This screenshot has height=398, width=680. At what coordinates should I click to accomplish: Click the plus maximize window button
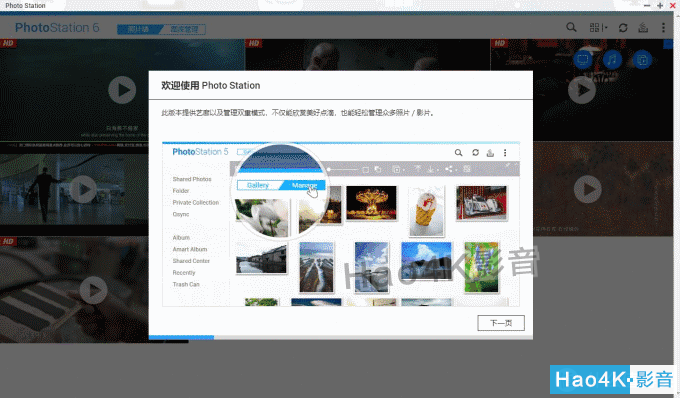660,6
